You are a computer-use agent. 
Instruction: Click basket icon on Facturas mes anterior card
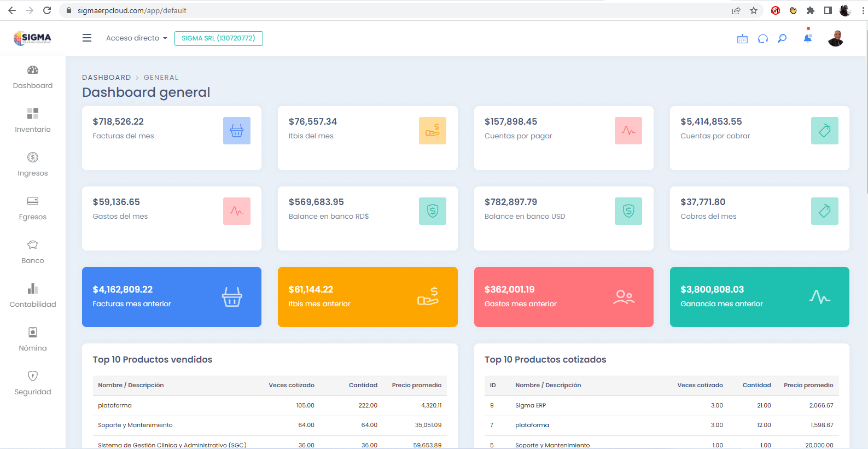(x=232, y=297)
